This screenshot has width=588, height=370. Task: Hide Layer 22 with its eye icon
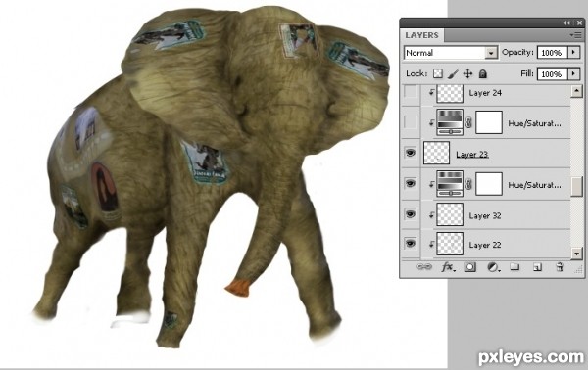coord(411,244)
